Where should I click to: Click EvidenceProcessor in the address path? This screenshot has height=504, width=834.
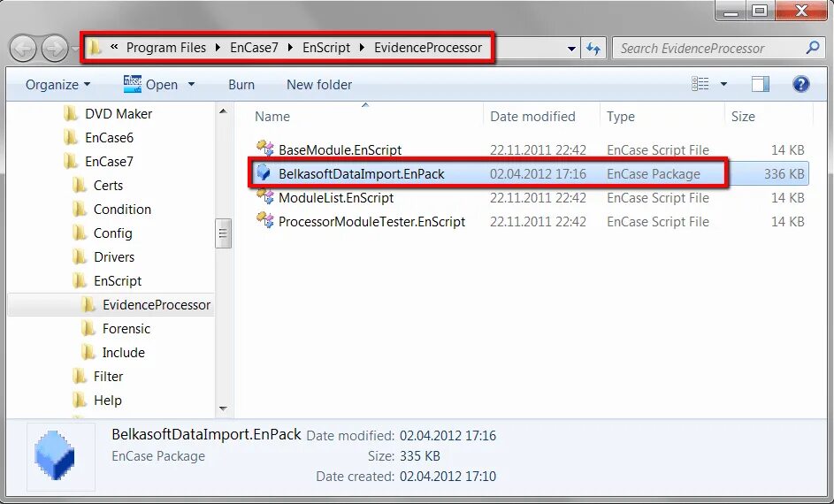pyautogui.click(x=428, y=48)
